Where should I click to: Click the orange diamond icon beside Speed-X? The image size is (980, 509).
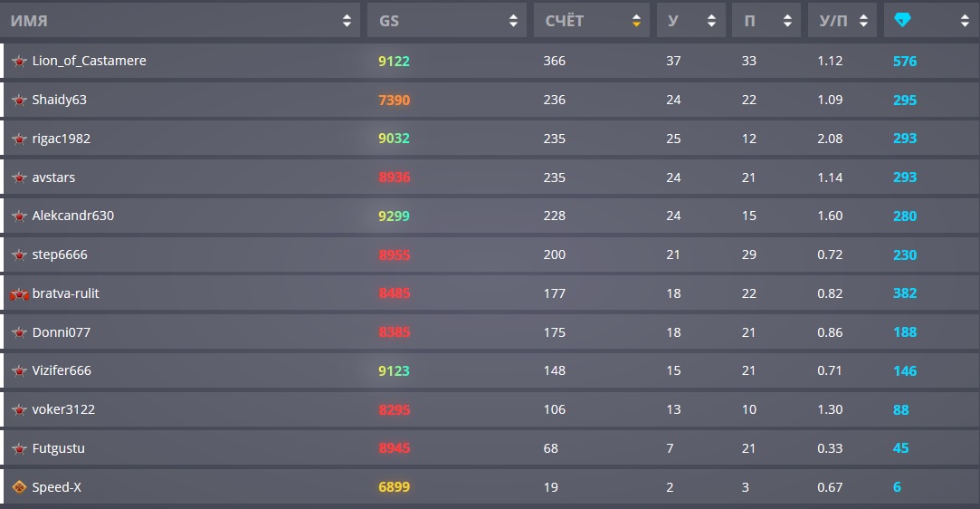click(19, 487)
